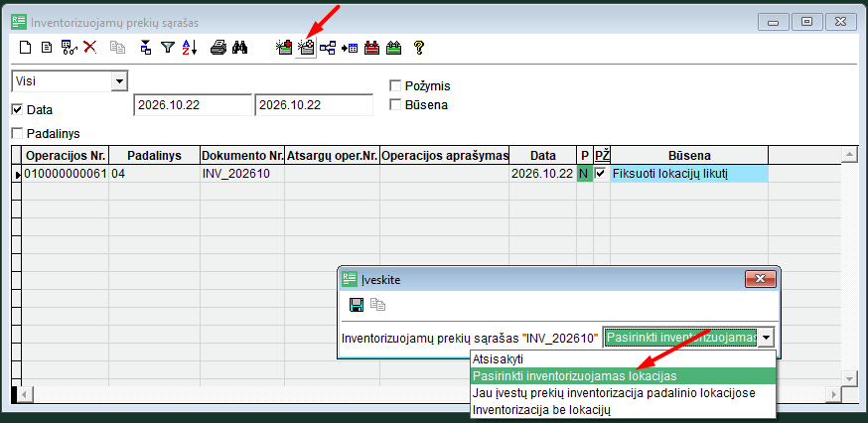Screen dimensions: 868x423
Task: Click the red box with down arrows icon
Action: pos(371,48)
